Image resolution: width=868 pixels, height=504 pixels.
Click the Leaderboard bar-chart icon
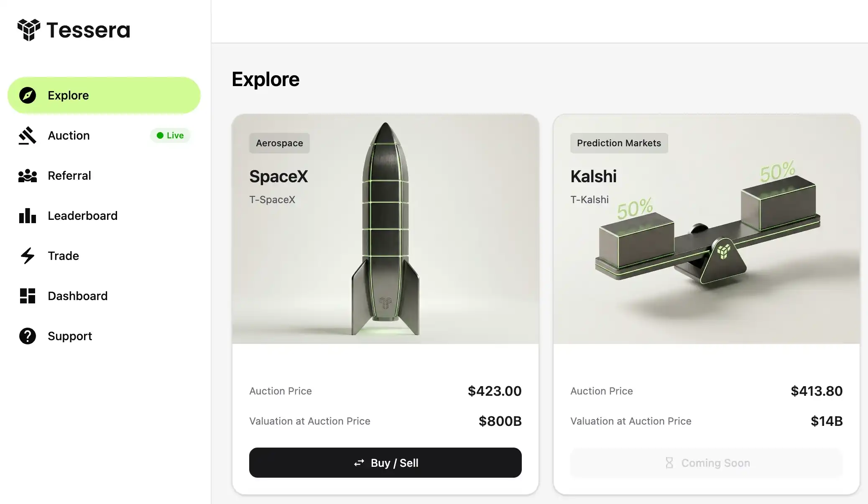pyautogui.click(x=27, y=216)
